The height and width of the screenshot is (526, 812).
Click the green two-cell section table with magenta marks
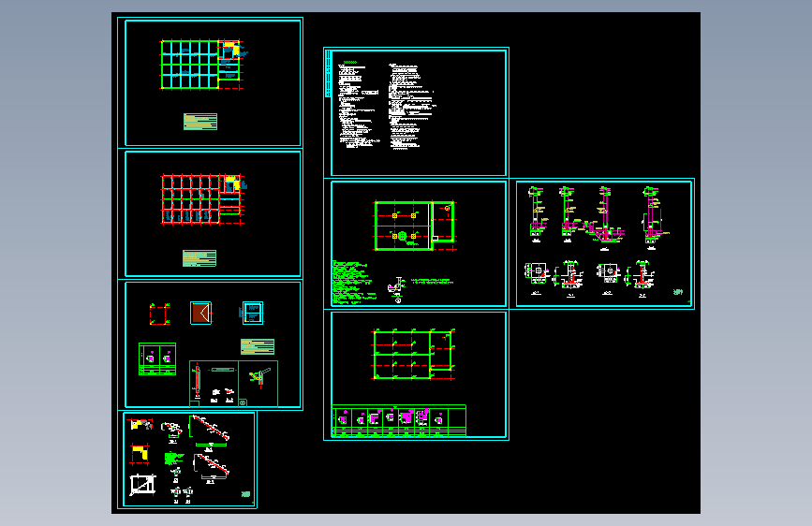157,358
